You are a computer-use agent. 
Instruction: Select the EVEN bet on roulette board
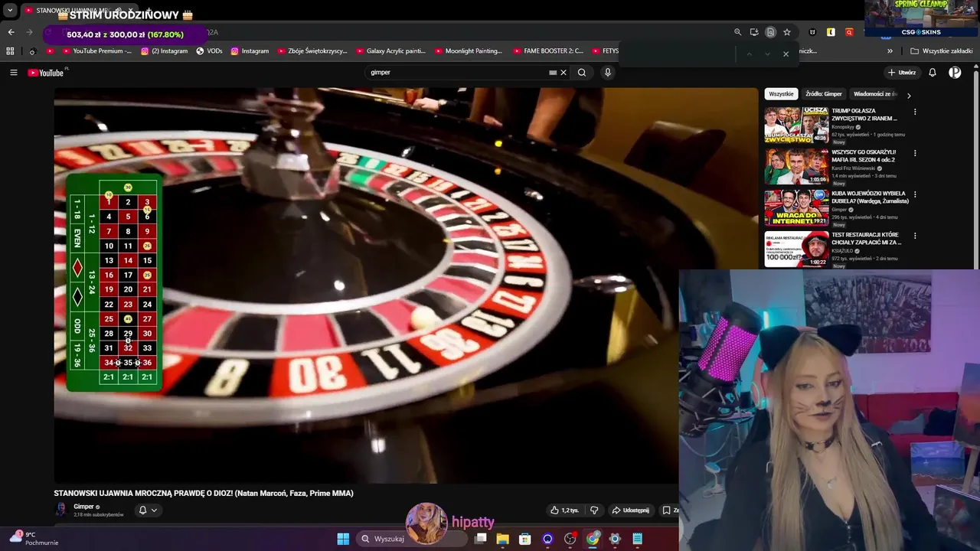coord(77,238)
